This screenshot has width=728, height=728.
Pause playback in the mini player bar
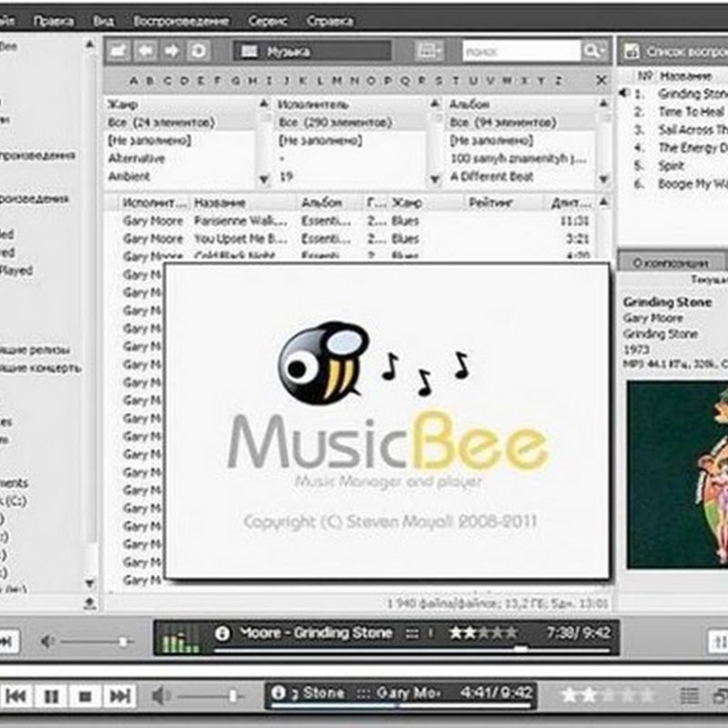(51, 696)
